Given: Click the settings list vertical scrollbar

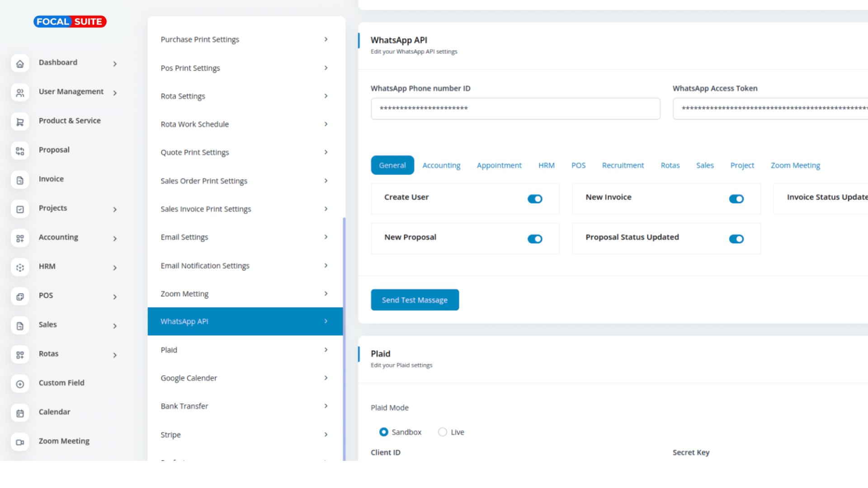Looking at the screenshot, I should [x=344, y=339].
